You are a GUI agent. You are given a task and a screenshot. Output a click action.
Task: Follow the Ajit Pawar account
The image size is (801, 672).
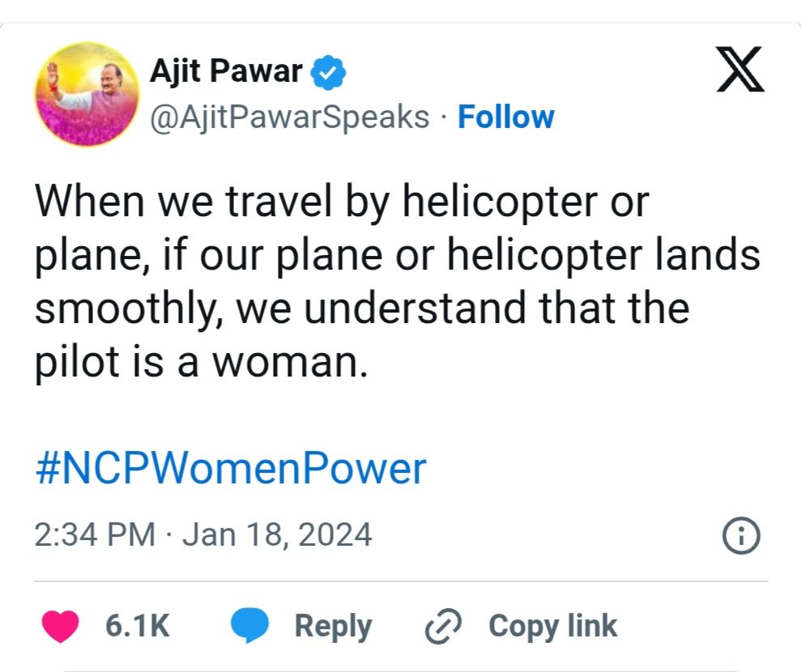pyautogui.click(x=506, y=117)
